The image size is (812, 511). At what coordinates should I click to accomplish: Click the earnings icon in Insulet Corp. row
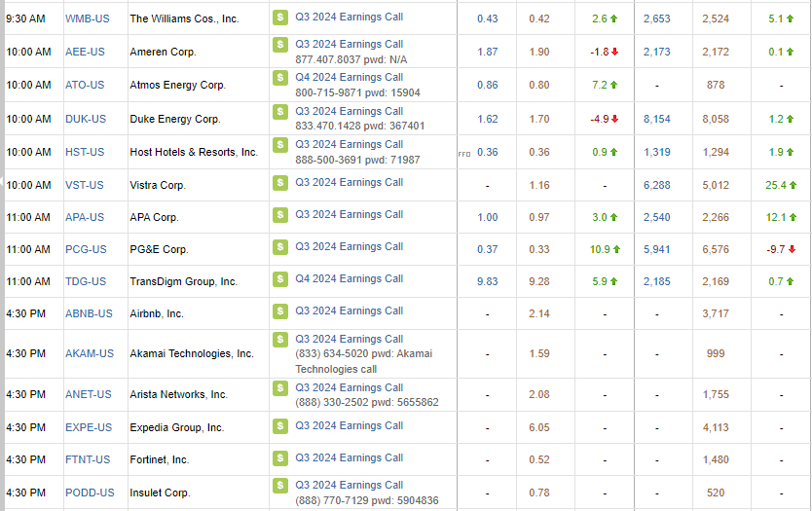pyautogui.click(x=280, y=486)
